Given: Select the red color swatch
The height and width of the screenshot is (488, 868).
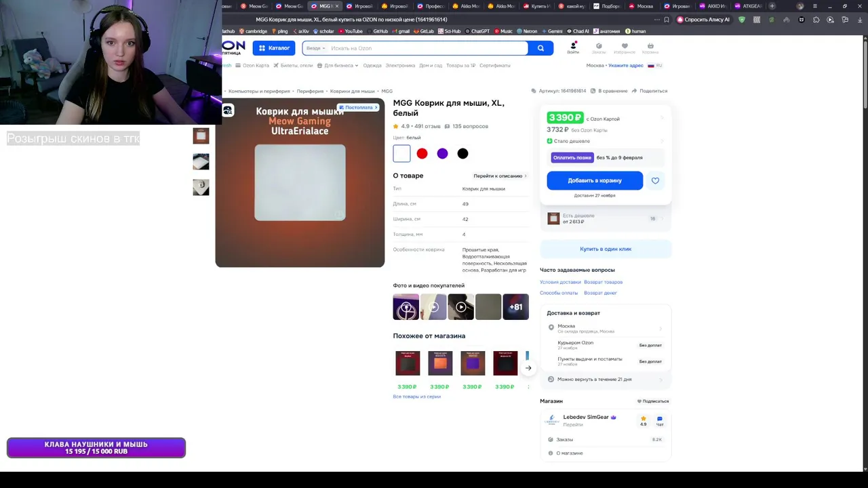Looking at the screenshot, I should coord(422,154).
